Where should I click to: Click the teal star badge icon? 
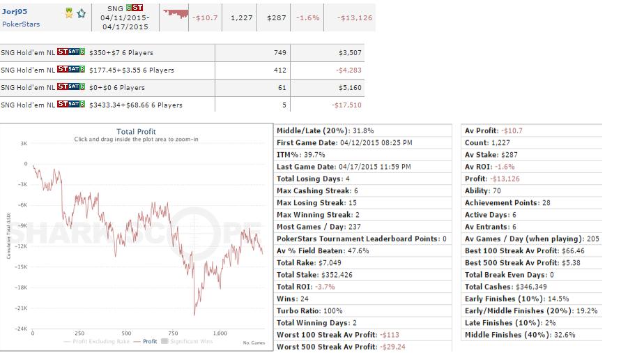(81, 13)
